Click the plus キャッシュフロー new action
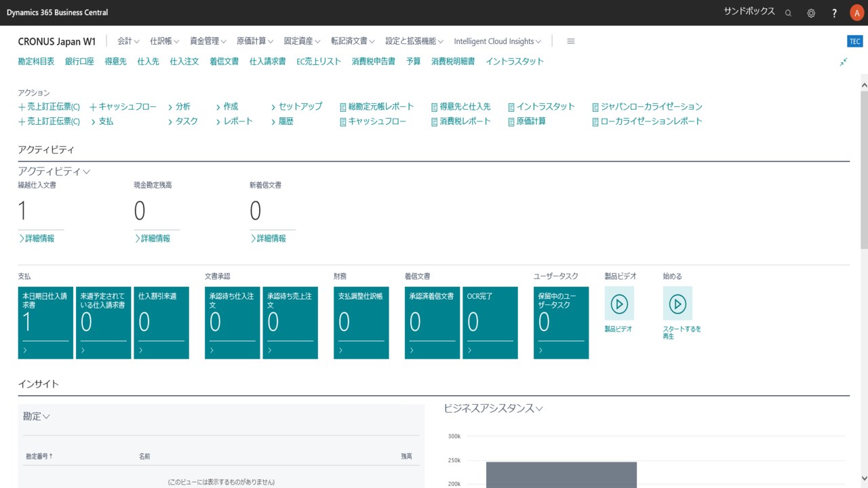The height and width of the screenshot is (488, 868). (123, 106)
